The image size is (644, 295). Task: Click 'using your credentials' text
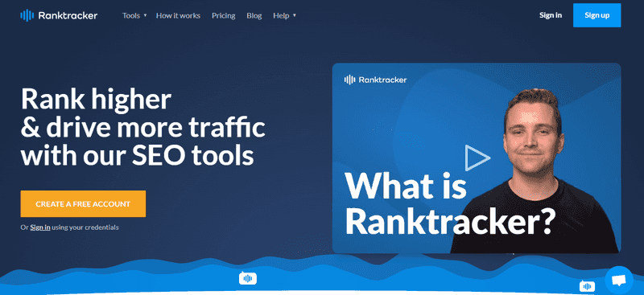click(85, 227)
